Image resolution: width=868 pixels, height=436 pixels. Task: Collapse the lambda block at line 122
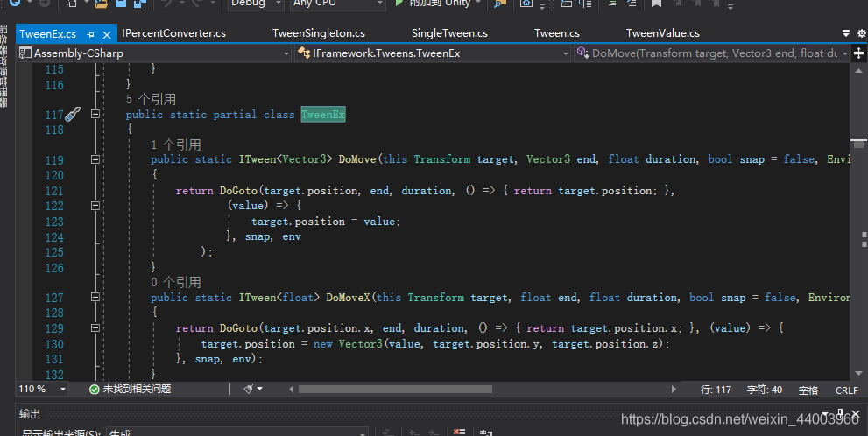(x=95, y=205)
